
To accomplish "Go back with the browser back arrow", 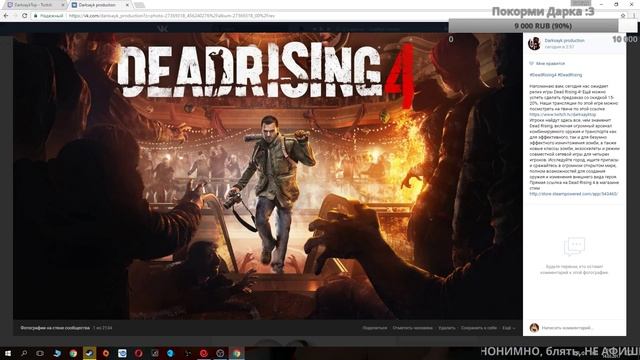I will tap(6, 16).
